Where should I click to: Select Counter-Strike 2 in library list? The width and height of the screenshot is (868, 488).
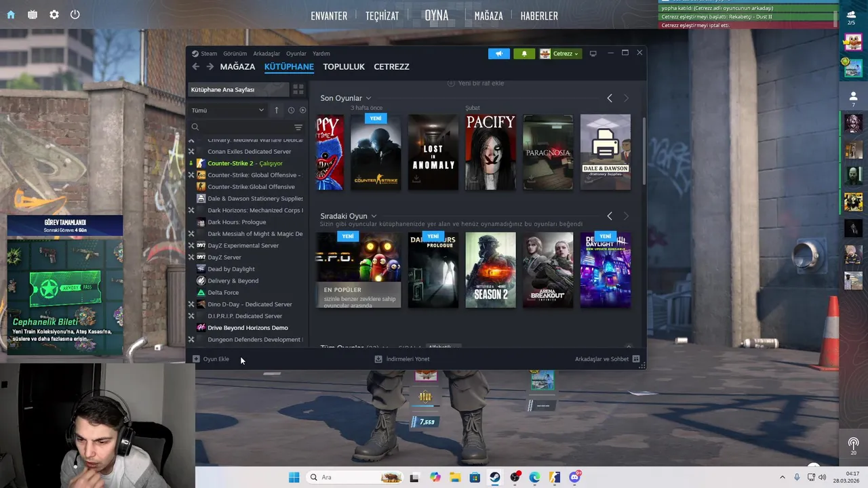(246, 163)
